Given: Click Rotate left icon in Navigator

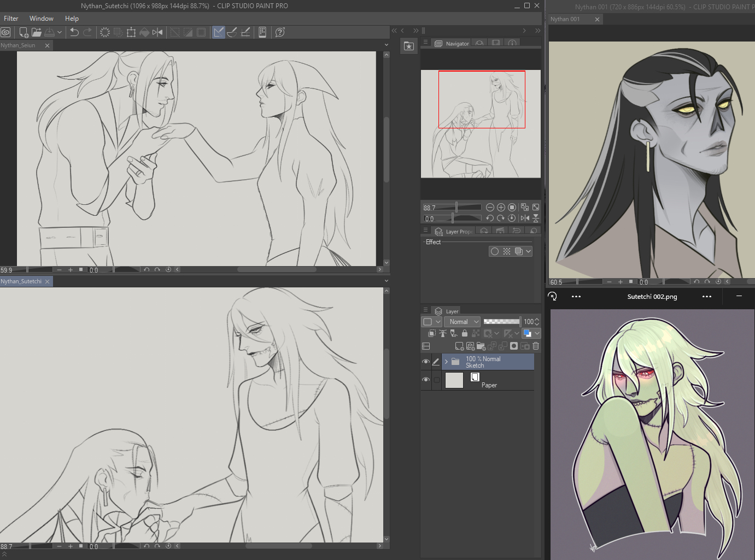Looking at the screenshot, I should pyautogui.click(x=490, y=218).
